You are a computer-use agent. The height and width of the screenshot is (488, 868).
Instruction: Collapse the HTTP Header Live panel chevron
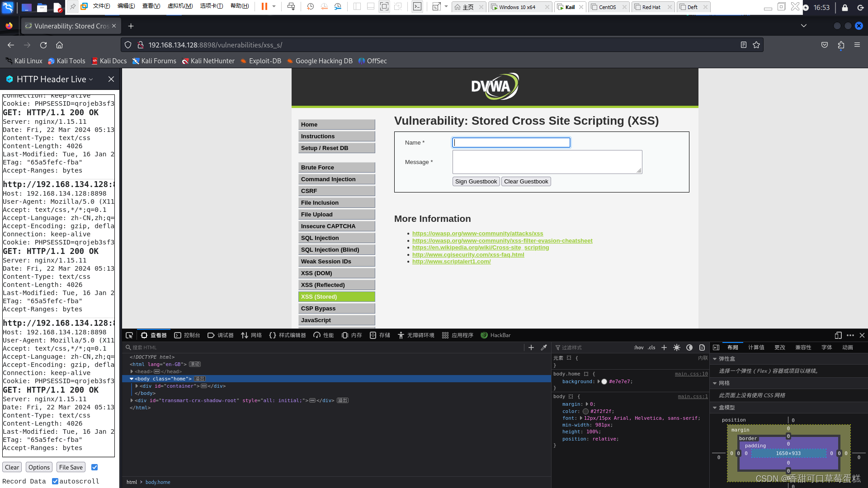pyautogui.click(x=91, y=79)
